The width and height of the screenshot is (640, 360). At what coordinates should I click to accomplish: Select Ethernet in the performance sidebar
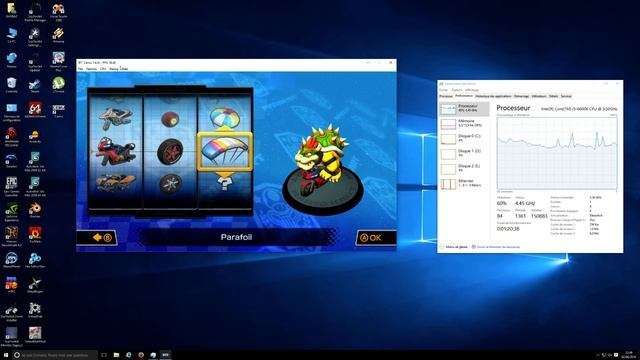pyautogui.click(x=464, y=184)
